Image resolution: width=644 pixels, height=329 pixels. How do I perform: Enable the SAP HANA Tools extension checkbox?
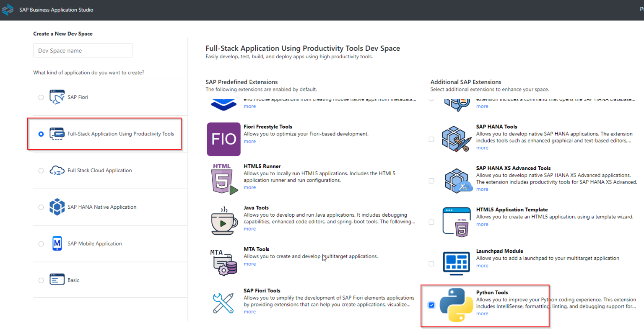[x=431, y=139]
